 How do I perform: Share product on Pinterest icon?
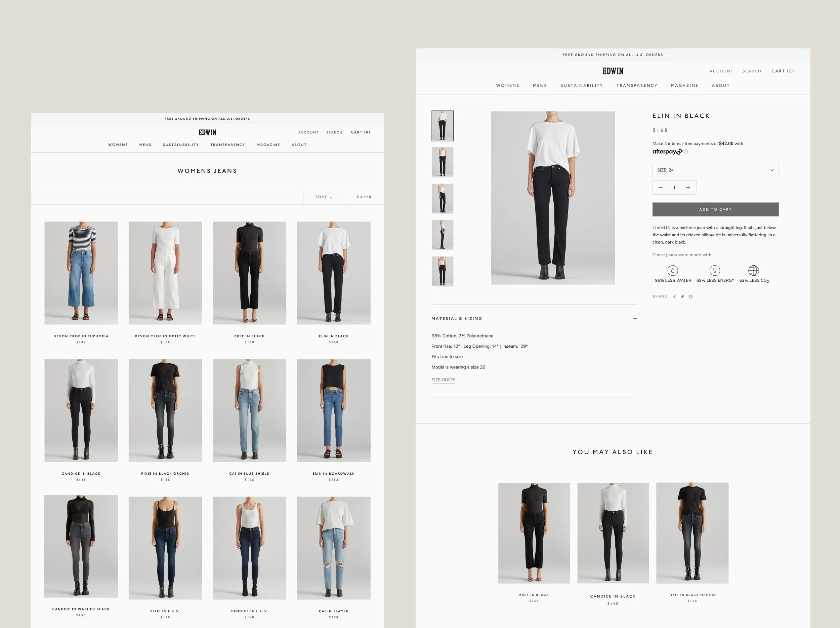tap(691, 297)
